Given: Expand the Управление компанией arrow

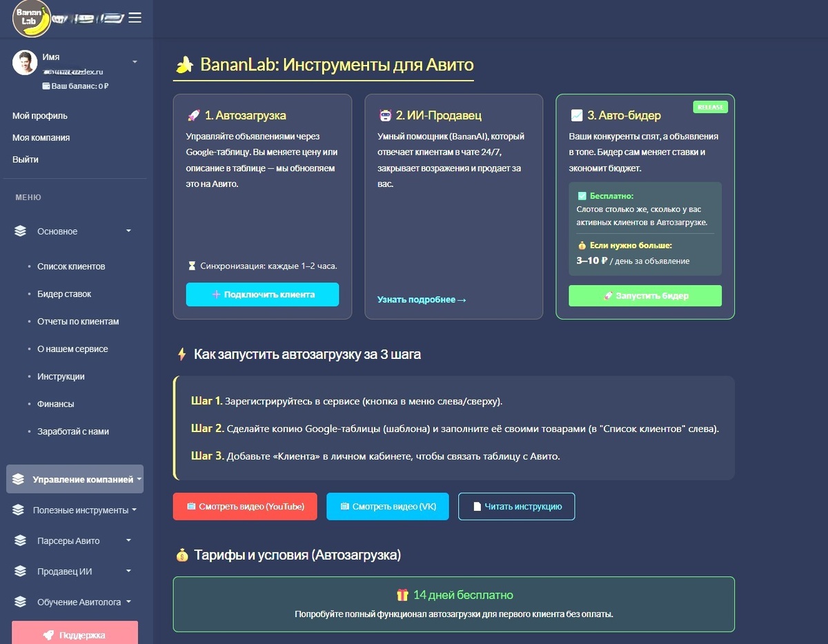Looking at the screenshot, I should point(139,478).
